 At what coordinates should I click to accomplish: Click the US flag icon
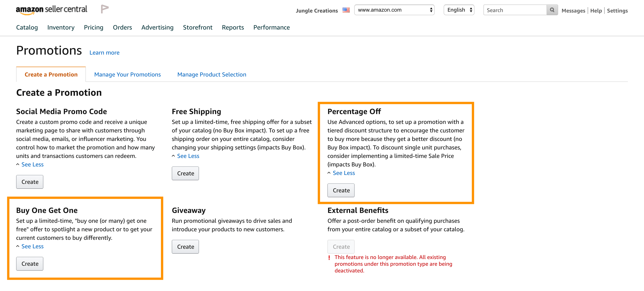[346, 10]
